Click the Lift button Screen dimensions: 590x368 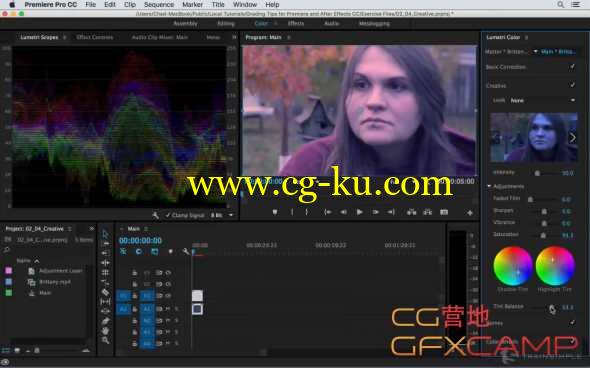tap(411, 212)
